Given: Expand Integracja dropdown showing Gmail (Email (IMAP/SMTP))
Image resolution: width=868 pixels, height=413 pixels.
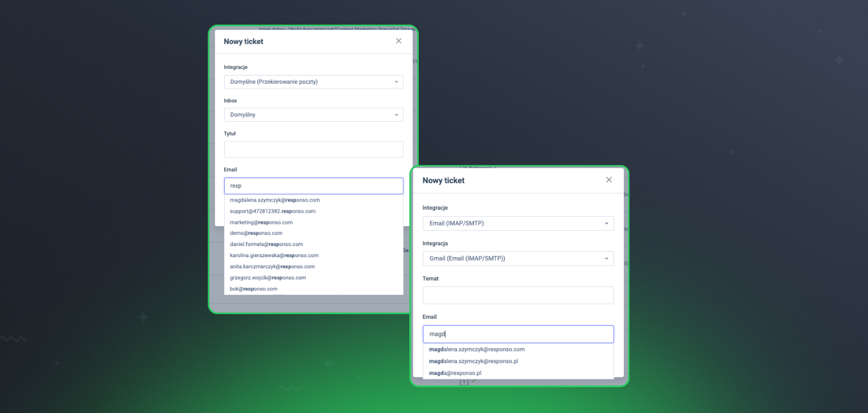Looking at the screenshot, I should point(518,258).
